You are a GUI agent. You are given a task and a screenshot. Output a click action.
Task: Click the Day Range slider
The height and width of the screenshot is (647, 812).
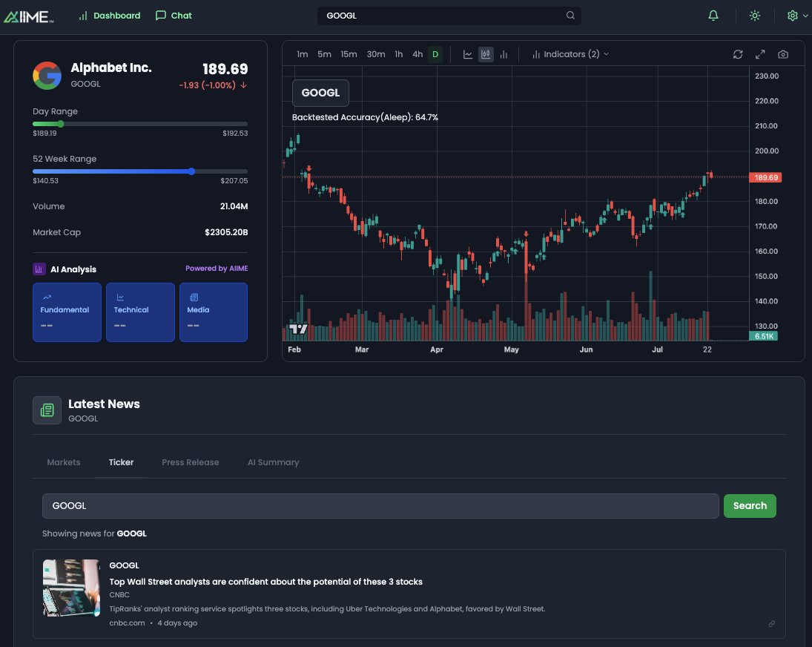click(x=140, y=124)
